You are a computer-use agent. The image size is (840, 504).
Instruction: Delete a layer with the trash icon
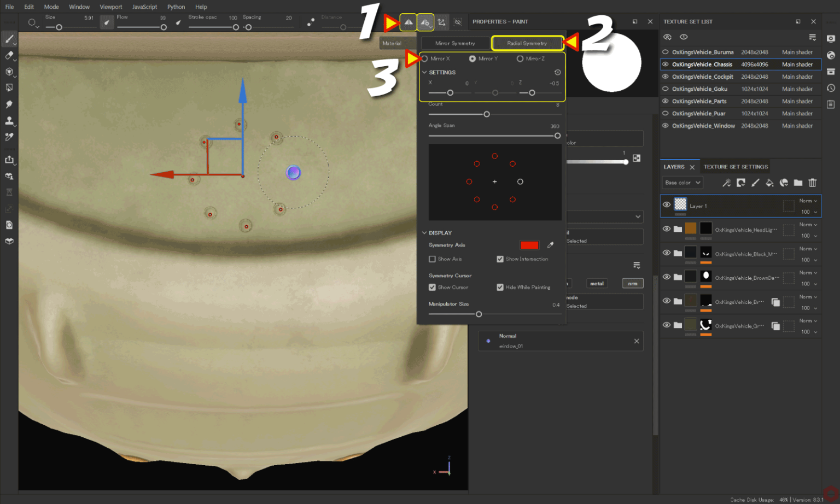813,183
